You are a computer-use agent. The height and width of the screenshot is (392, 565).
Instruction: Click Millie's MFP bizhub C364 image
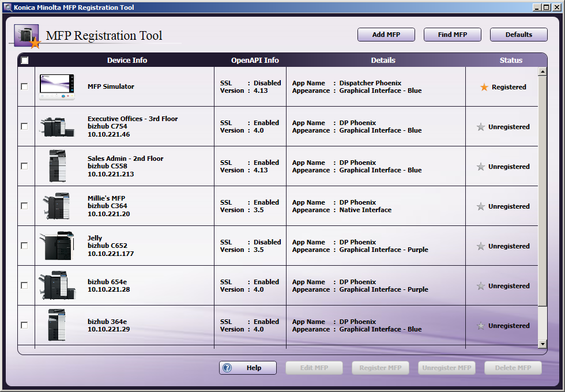coord(56,206)
